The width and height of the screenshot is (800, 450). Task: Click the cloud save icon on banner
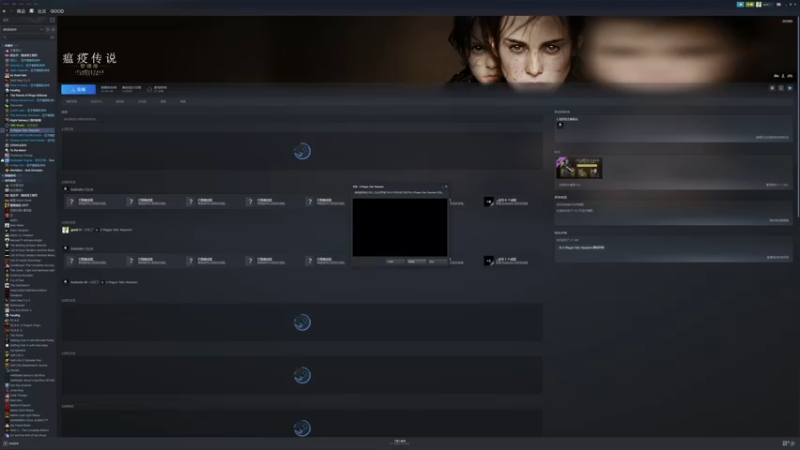coord(776,76)
